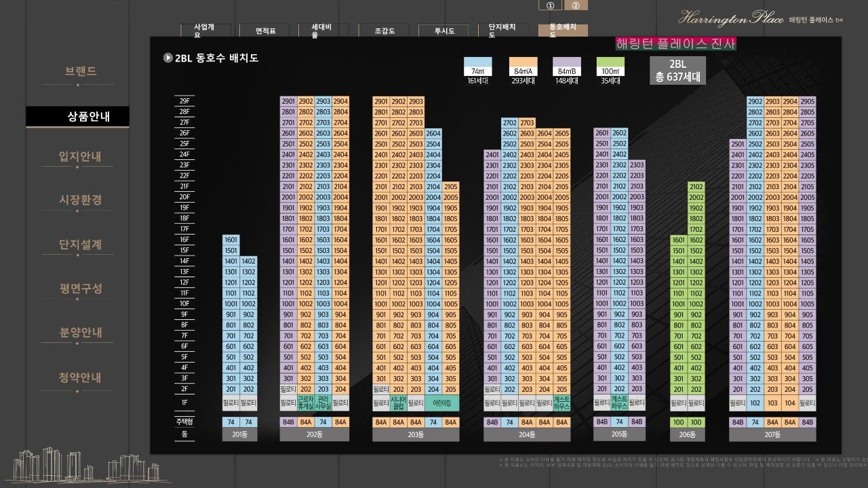Click unit 2105 in building 203동
The width and height of the screenshot is (868, 488).
pyautogui.click(x=451, y=186)
